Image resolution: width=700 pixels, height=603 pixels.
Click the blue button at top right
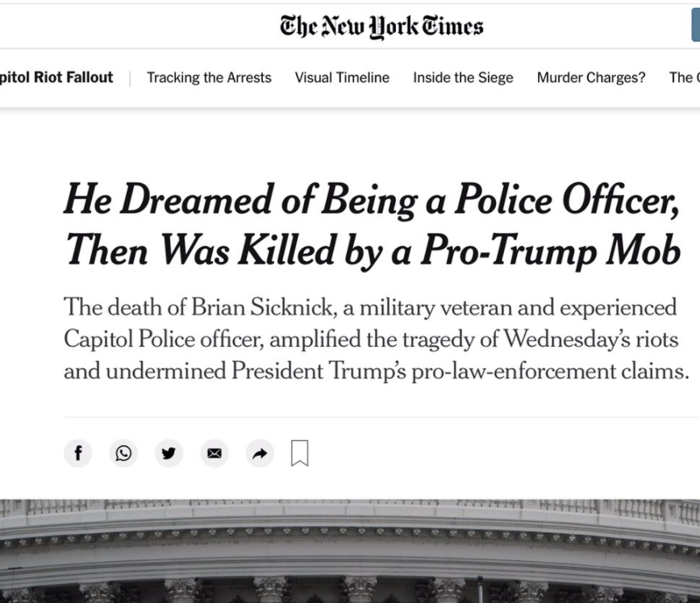pyautogui.click(x=696, y=25)
